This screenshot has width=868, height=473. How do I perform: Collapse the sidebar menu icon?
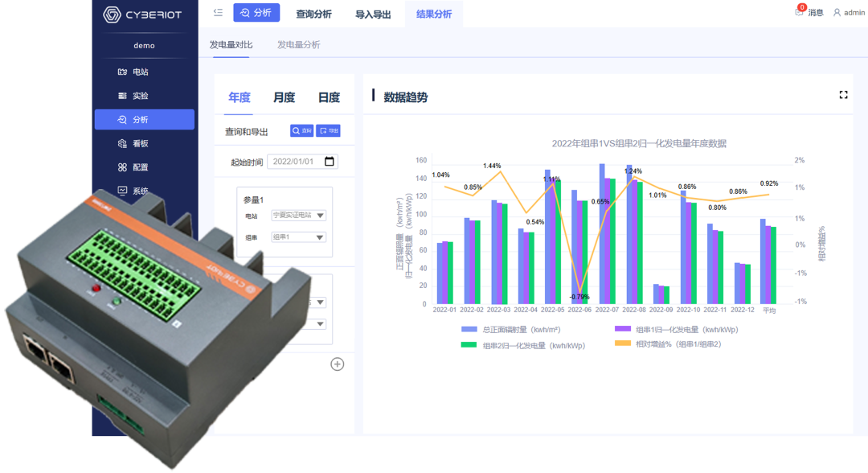point(218,12)
